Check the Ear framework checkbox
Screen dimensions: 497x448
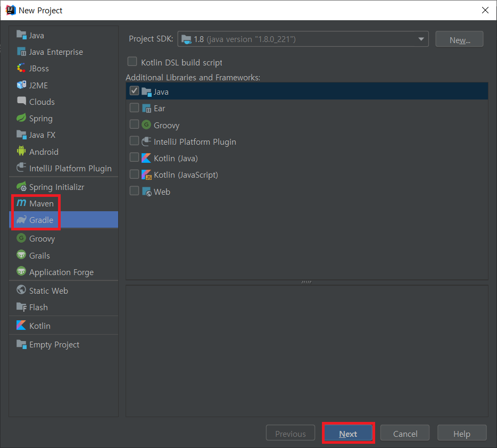coord(135,107)
